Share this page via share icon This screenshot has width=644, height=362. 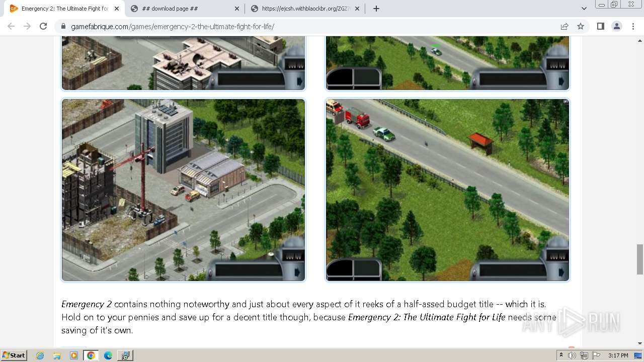565,26
